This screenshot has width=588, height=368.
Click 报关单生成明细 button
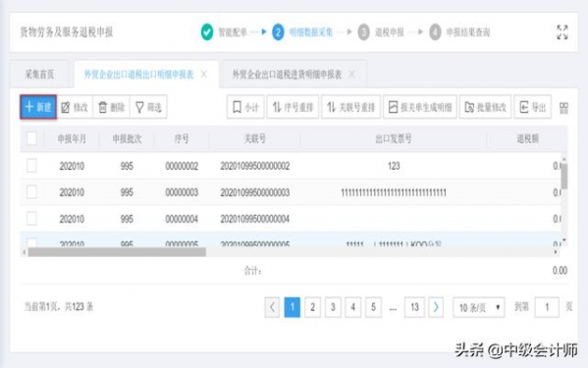(419, 108)
